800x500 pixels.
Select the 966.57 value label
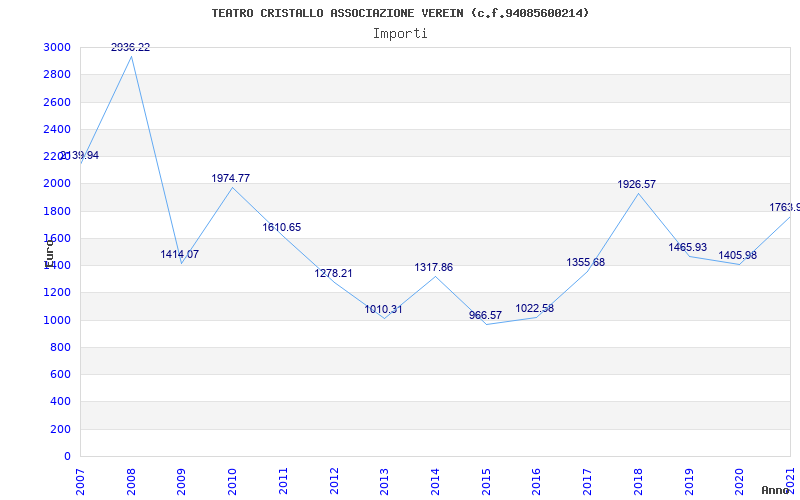coord(485,315)
